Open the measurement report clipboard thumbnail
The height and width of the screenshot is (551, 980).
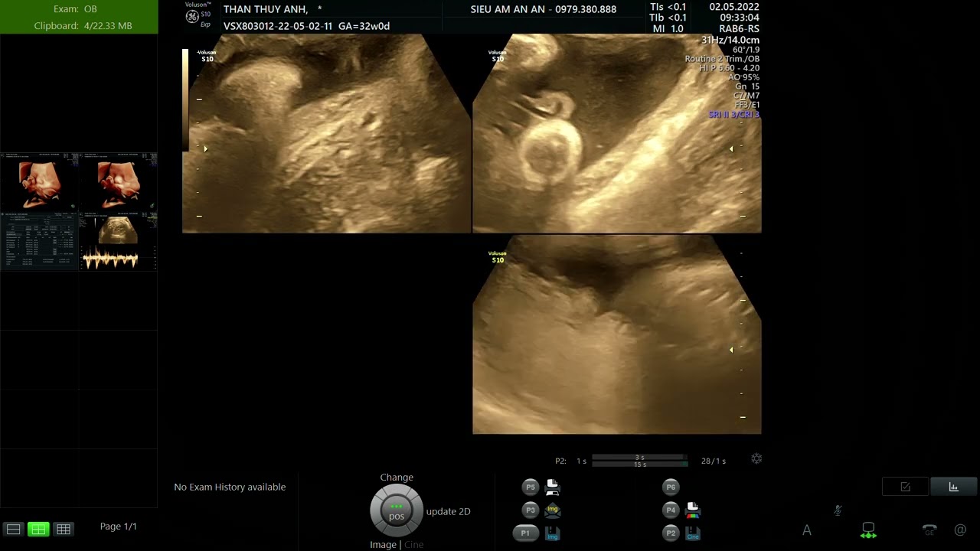[x=39, y=241]
